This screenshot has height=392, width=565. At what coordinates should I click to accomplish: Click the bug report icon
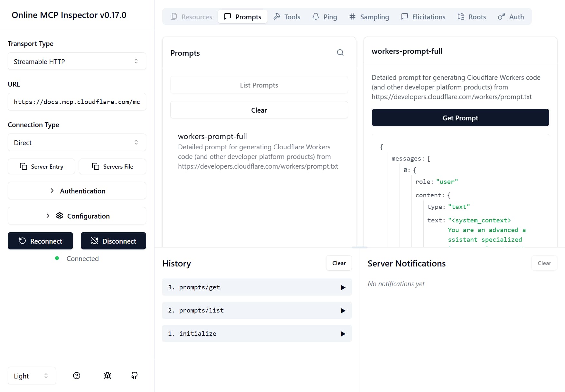tap(107, 375)
